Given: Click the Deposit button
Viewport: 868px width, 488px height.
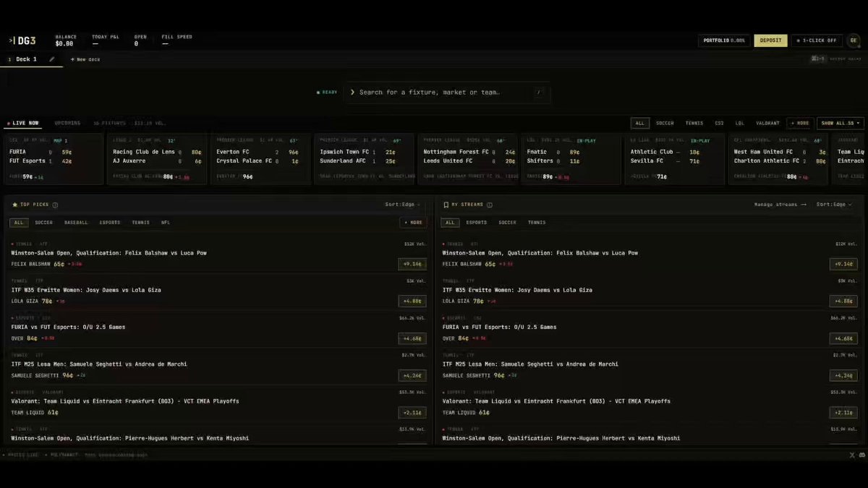Looking at the screenshot, I should point(770,40).
